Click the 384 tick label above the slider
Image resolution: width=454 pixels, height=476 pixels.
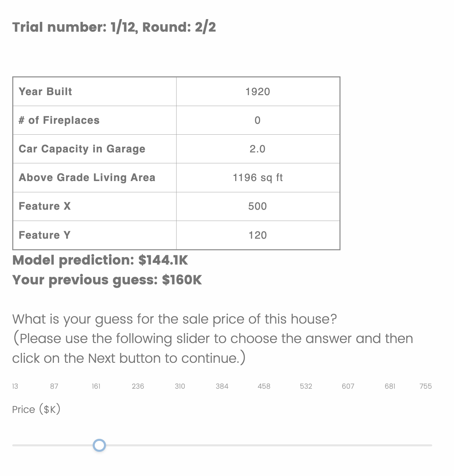click(x=222, y=386)
